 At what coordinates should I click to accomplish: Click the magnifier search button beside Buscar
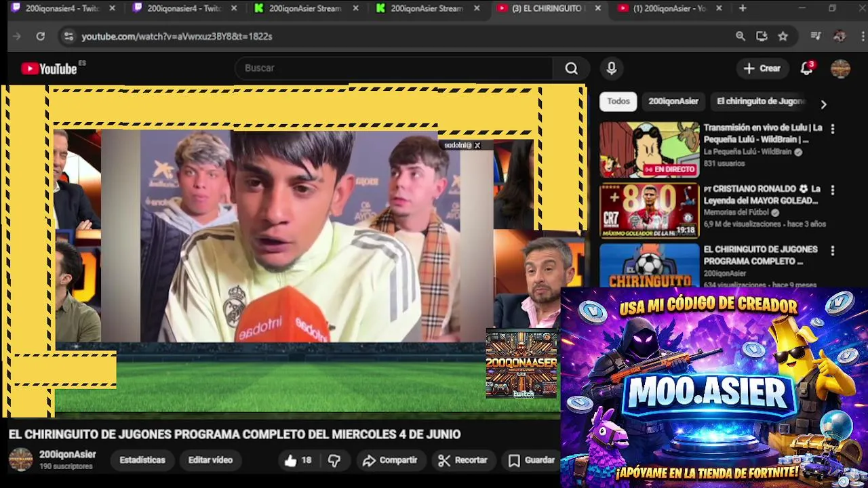pyautogui.click(x=572, y=68)
